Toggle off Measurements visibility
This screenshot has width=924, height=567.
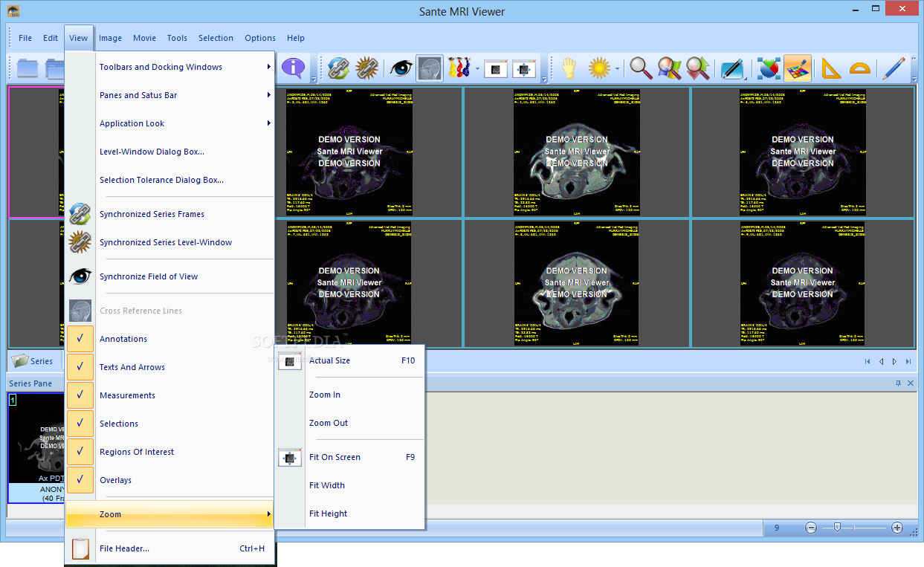(x=127, y=395)
